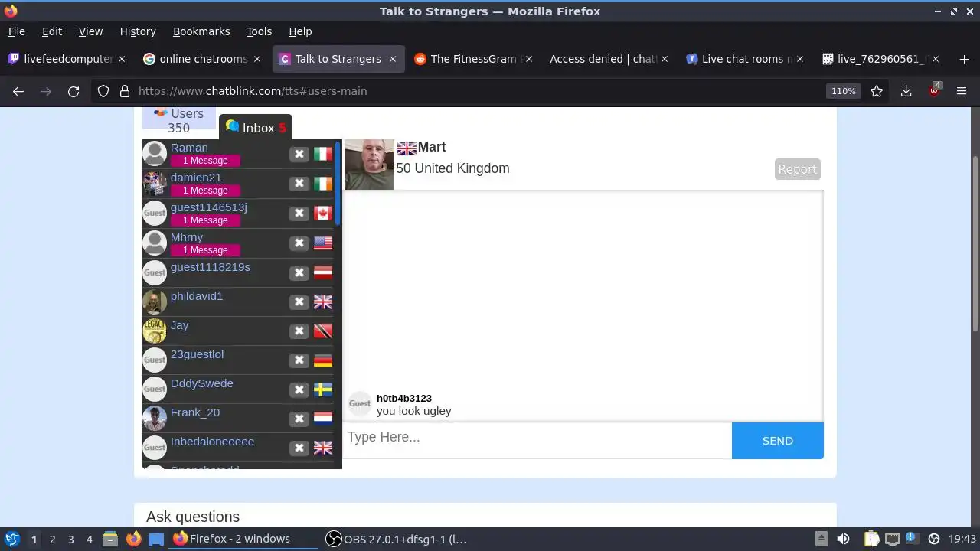This screenshot has width=980, height=551.
Task: Click the site lock icon
Action: (x=124, y=91)
